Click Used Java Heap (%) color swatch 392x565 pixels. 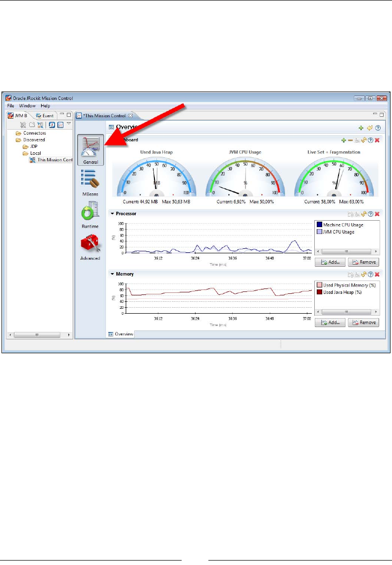coord(319,292)
